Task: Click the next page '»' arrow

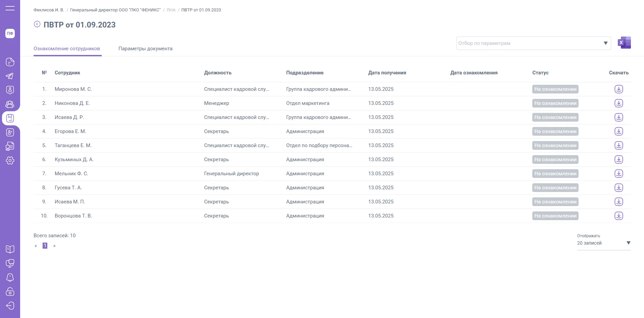Action: pyautogui.click(x=54, y=246)
